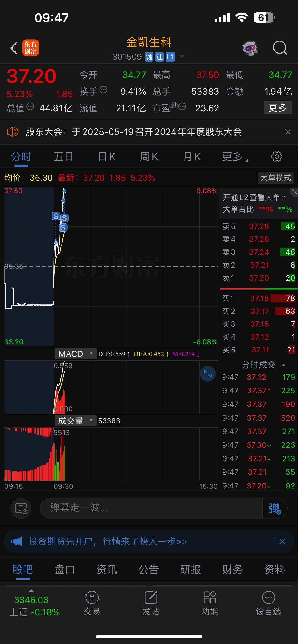Open the 成交量 indicator dropdown
This screenshot has width=298, height=644.
click(76, 421)
